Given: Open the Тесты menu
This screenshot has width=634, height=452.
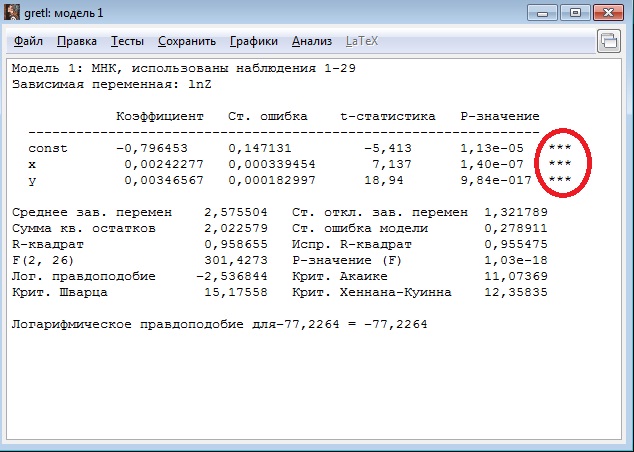Looking at the screenshot, I should click(x=127, y=41).
